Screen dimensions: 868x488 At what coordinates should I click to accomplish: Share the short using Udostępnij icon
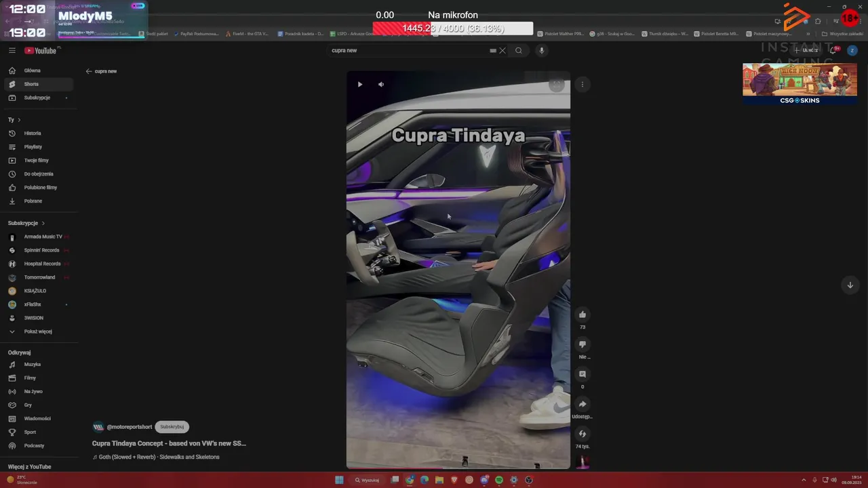(x=582, y=404)
